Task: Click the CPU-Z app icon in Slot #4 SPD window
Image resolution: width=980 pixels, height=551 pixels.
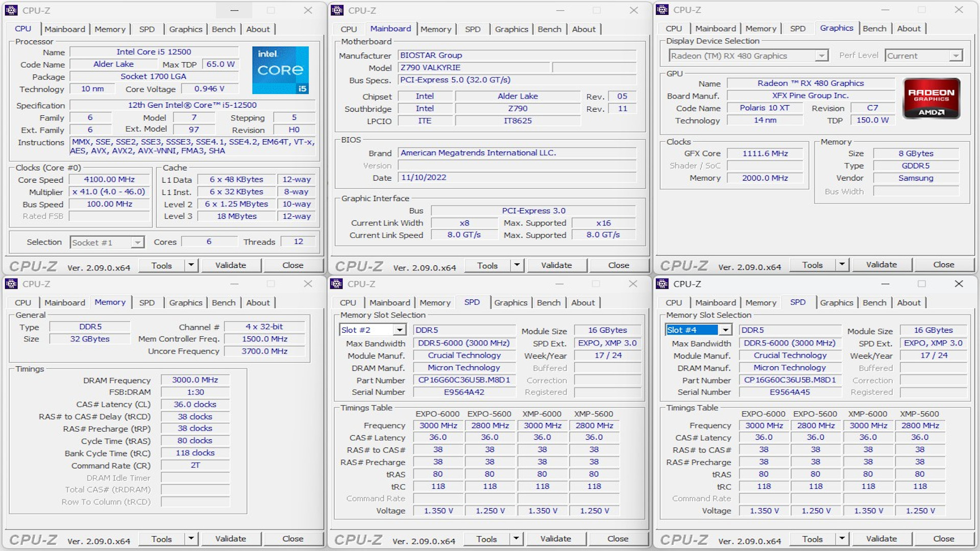Action: pos(663,284)
